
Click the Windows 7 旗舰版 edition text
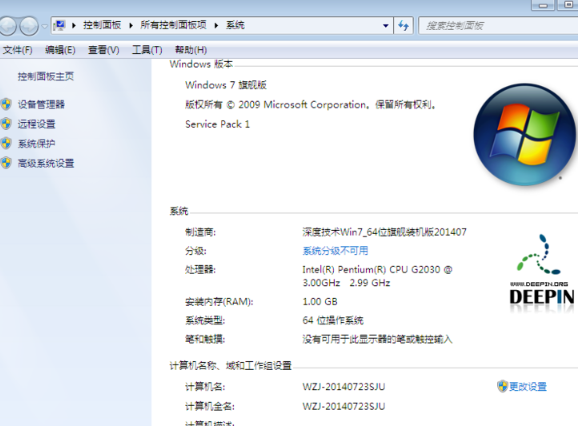pos(226,85)
